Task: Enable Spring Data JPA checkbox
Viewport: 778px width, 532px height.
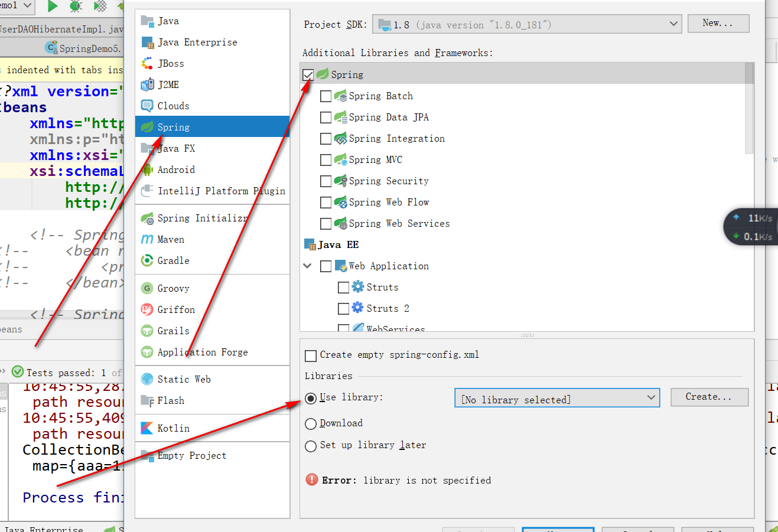Action: click(x=325, y=118)
